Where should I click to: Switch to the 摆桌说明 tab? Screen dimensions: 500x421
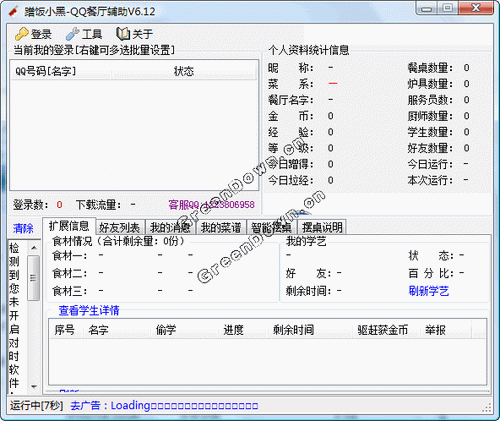pos(322,228)
